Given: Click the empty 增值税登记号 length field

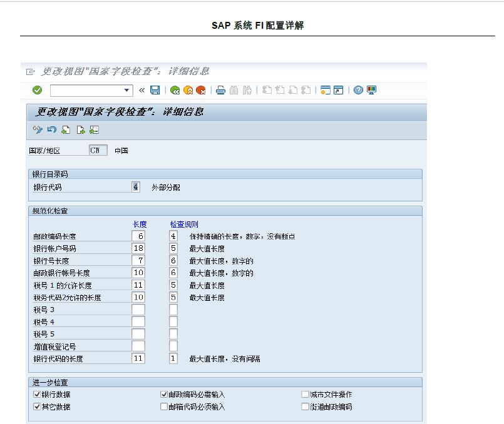Looking at the screenshot, I should [138, 346].
